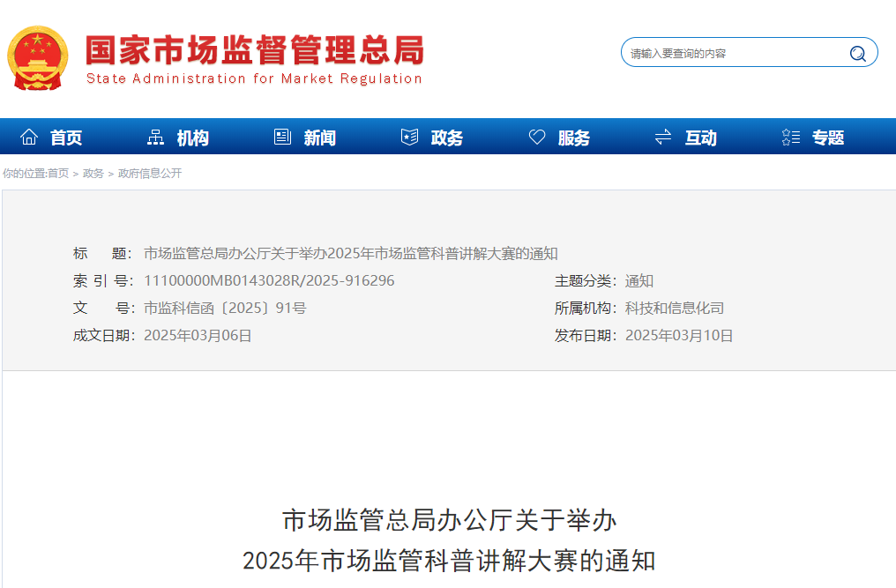
Task: Click the 成文日期 value 2025年03月06日
Action: tap(198, 335)
